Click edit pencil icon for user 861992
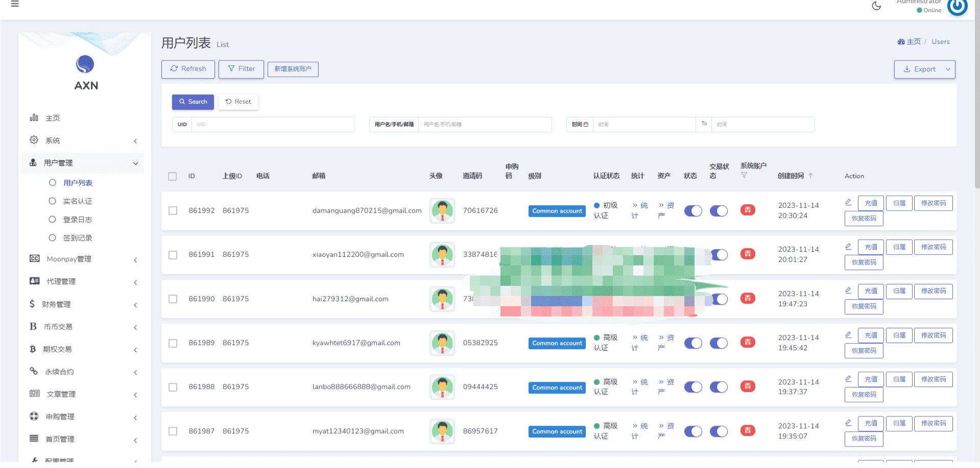The height and width of the screenshot is (468, 980). tap(848, 202)
